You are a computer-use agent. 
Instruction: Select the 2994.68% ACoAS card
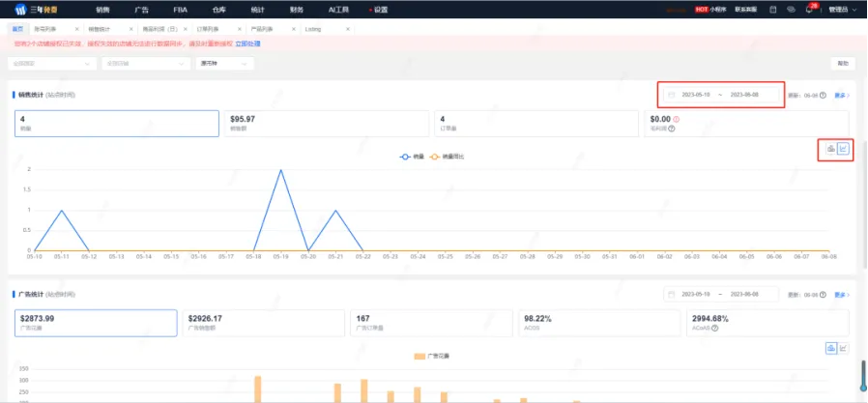pos(767,324)
